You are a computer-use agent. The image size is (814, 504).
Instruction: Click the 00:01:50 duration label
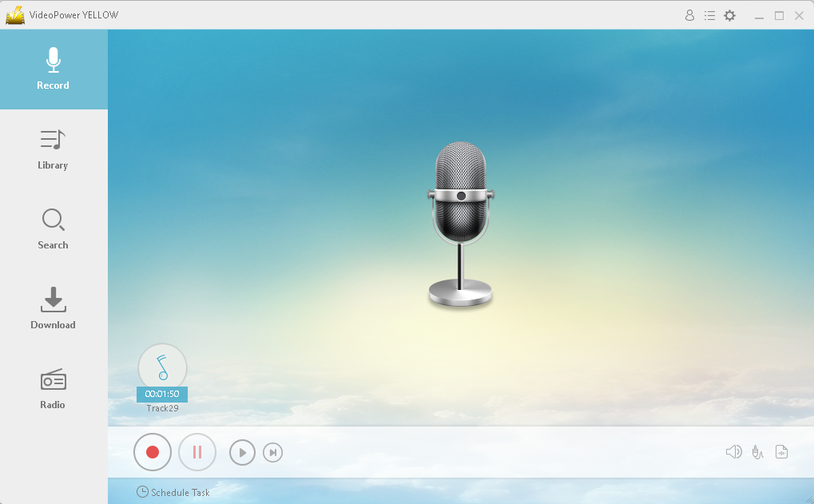pos(162,394)
